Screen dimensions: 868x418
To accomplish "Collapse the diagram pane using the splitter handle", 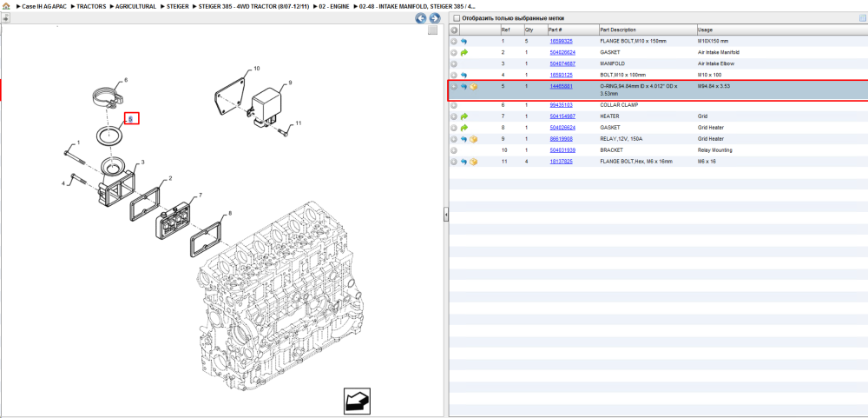I will [445, 216].
